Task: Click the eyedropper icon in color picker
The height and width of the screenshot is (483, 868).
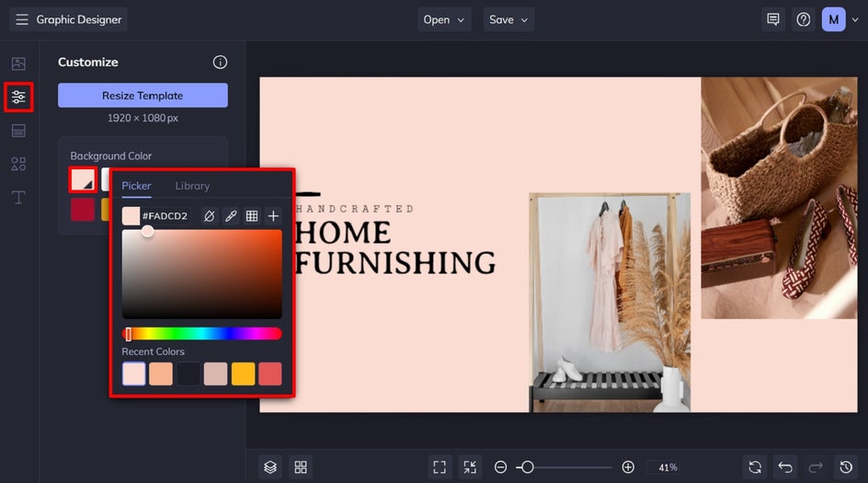Action: [231, 216]
